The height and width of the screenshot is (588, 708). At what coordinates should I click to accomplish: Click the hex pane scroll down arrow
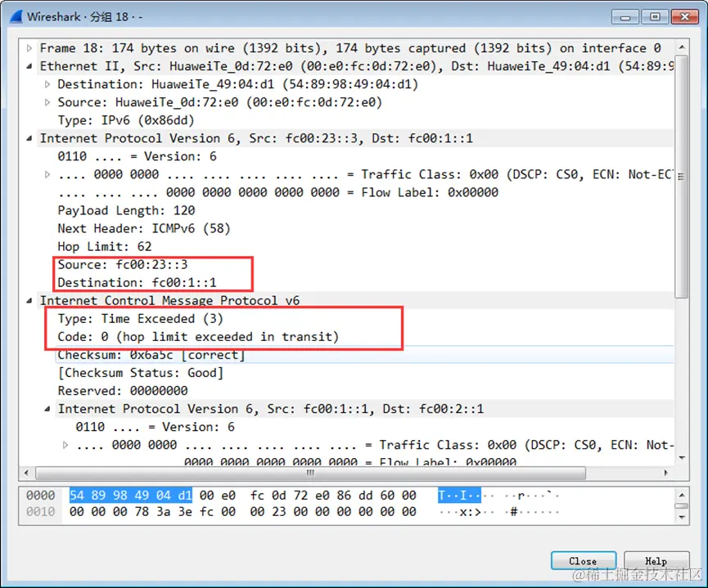(682, 517)
